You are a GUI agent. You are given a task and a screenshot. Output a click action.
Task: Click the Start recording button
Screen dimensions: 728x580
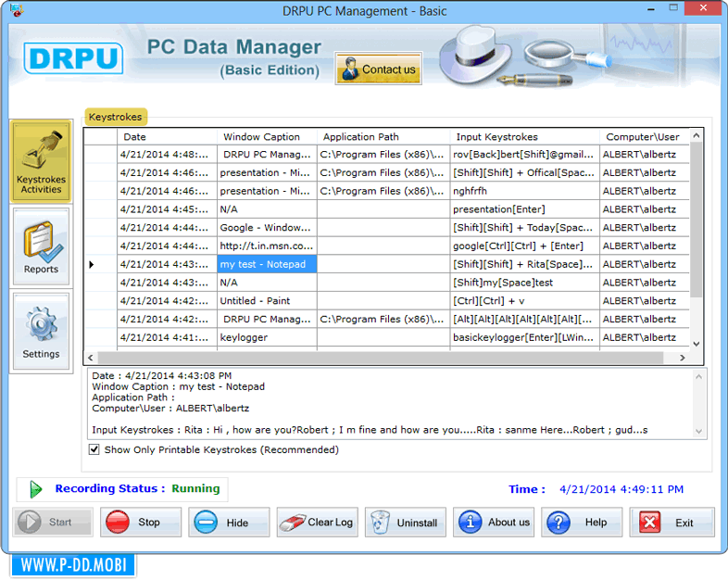tap(53, 522)
